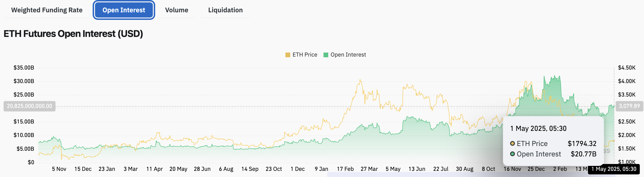Open the Volume tab
The image size is (644, 177).
tap(177, 10)
